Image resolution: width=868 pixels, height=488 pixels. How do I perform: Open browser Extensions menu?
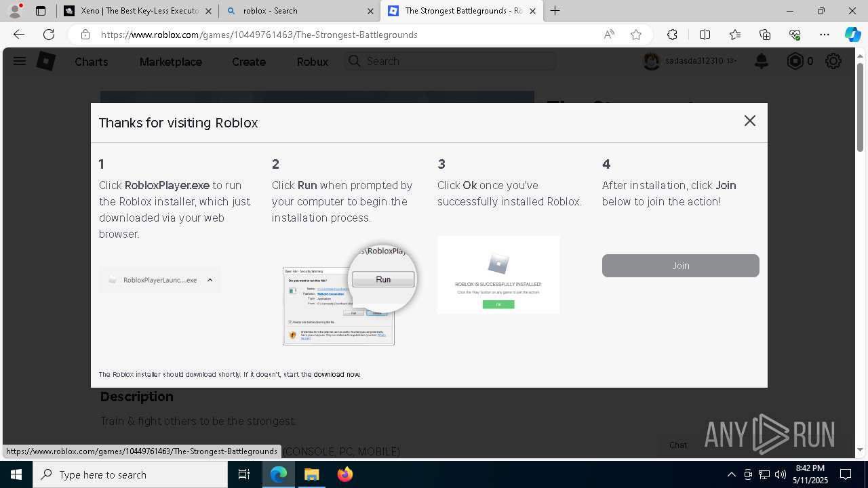(672, 35)
